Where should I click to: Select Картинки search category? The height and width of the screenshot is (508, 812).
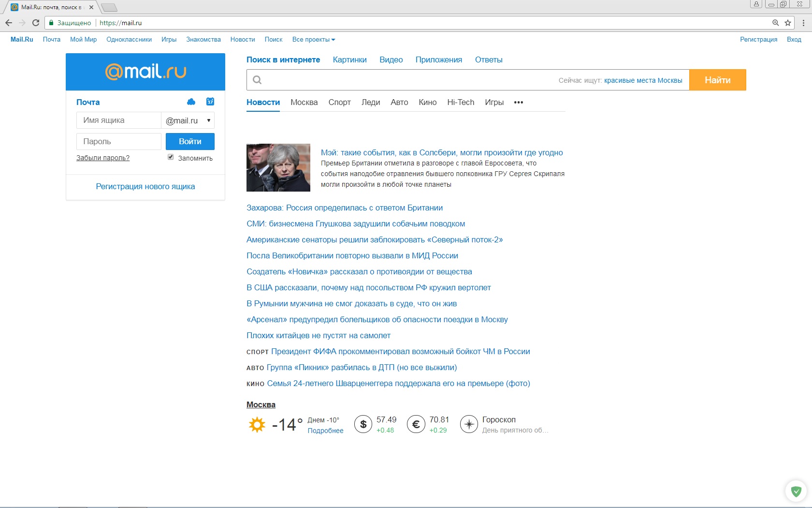(350, 60)
